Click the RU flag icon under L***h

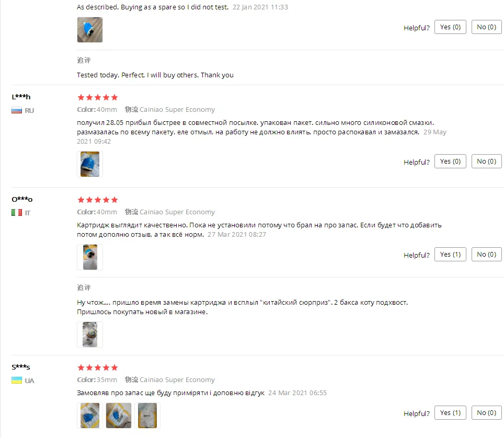pos(17,110)
